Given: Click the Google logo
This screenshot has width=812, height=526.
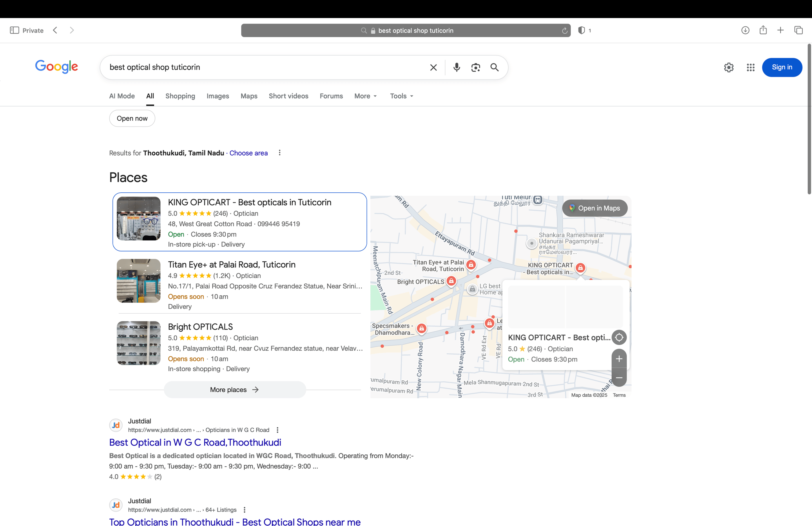Looking at the screenshot, I should 57,67.
